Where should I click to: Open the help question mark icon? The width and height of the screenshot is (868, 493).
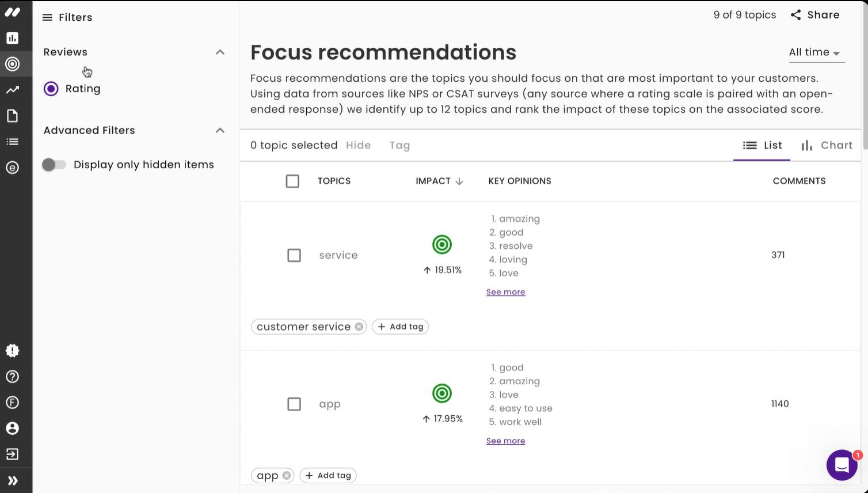click(x=12, y=377)
